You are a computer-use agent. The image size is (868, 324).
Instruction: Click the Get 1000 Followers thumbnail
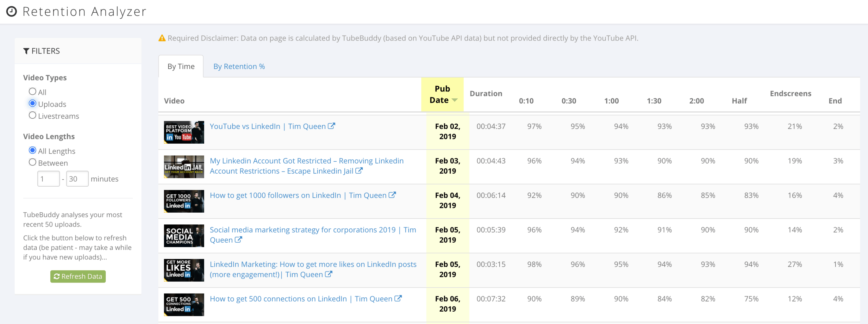pos(184,201)
